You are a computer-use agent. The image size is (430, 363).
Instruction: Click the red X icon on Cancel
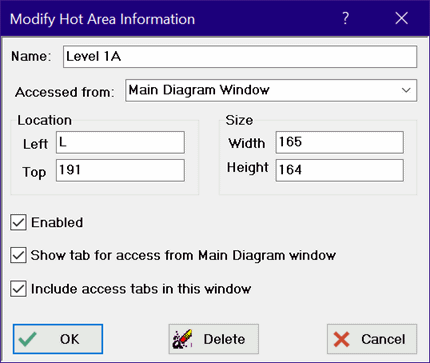(x=342, y=339)
